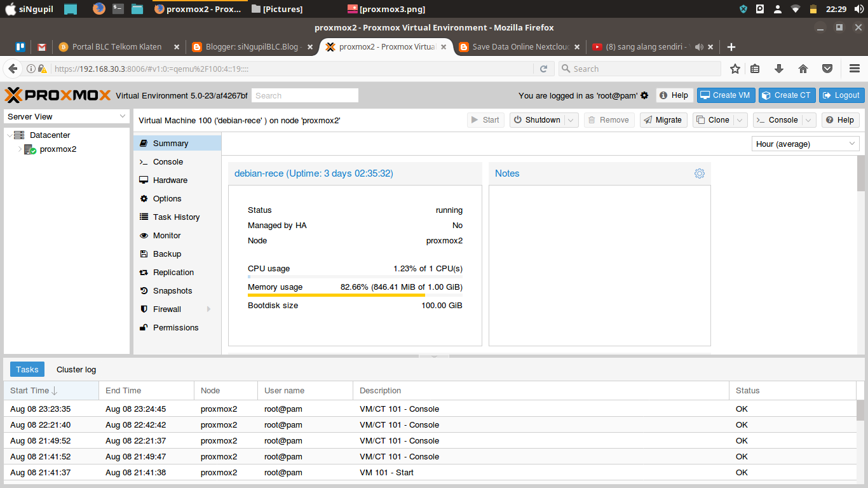Click the Create CT button
This screenshot has height=488, width=868.
787,95
